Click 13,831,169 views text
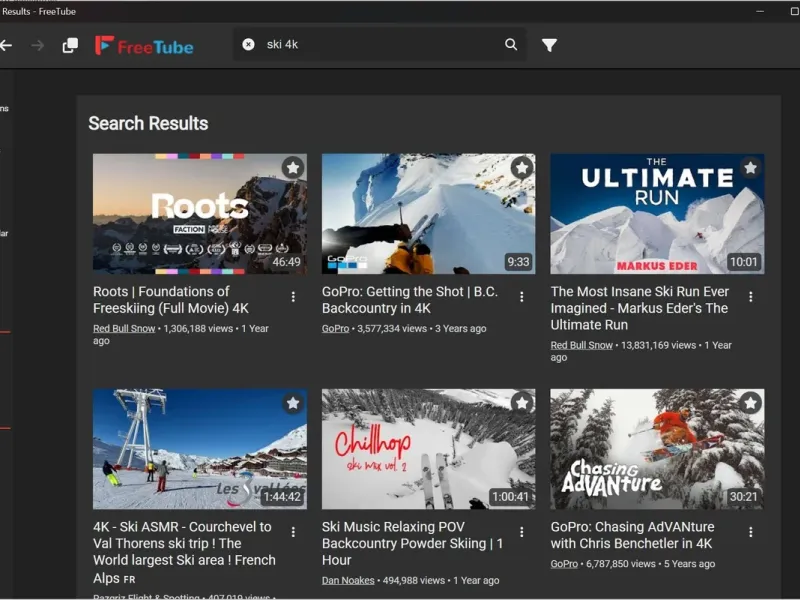The height and width of the screenshot is (600, 800). click(x=658, y=345)
